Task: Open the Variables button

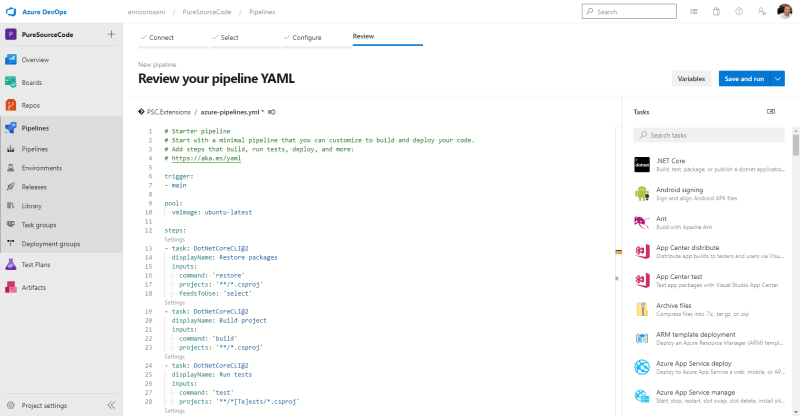Action: point(691,79)
